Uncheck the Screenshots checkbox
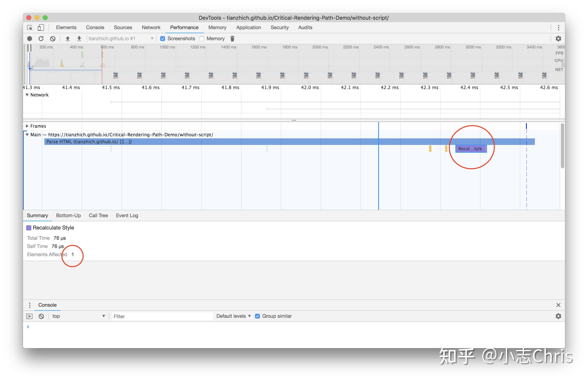The width and height of the screenshot is (588, 381). [x=163, y=39]
